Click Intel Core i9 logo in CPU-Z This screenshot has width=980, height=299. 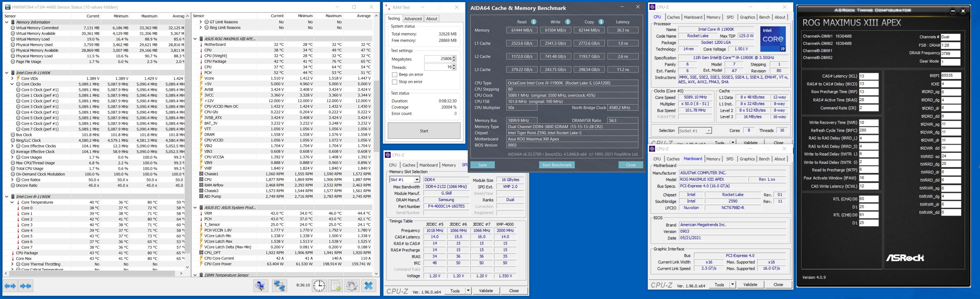tap(773, 39)
